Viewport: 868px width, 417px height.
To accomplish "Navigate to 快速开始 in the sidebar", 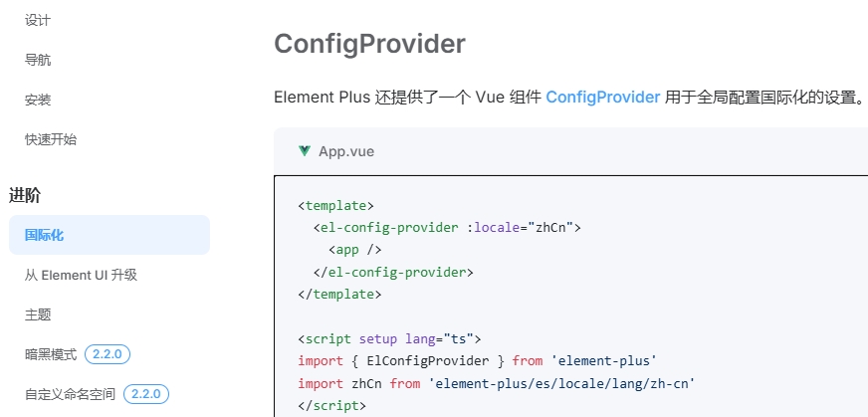I will [x=51, y=139].
